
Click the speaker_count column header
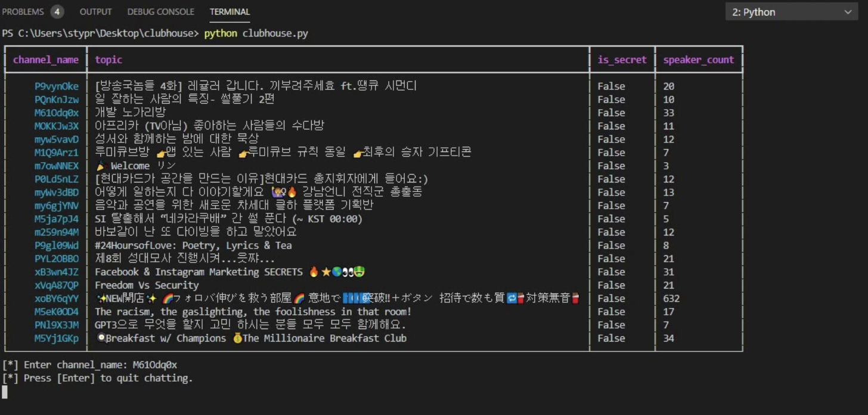tap(699, 59)
